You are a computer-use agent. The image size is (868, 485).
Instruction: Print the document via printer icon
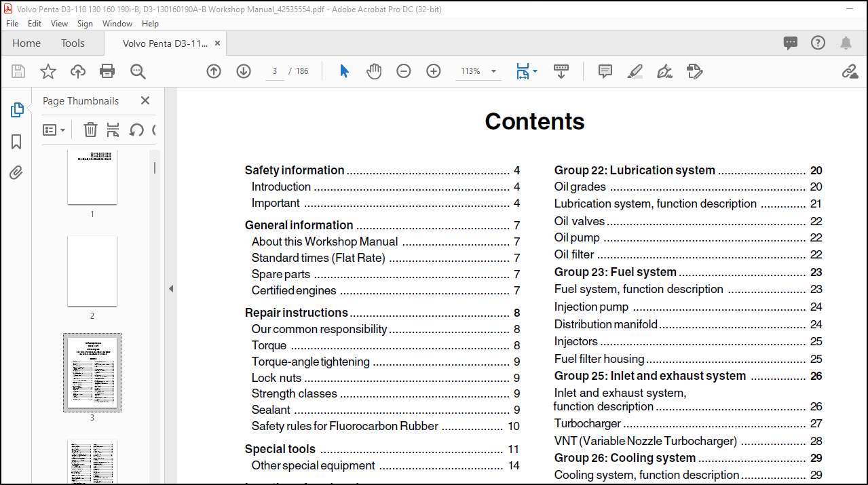(107, 71)
